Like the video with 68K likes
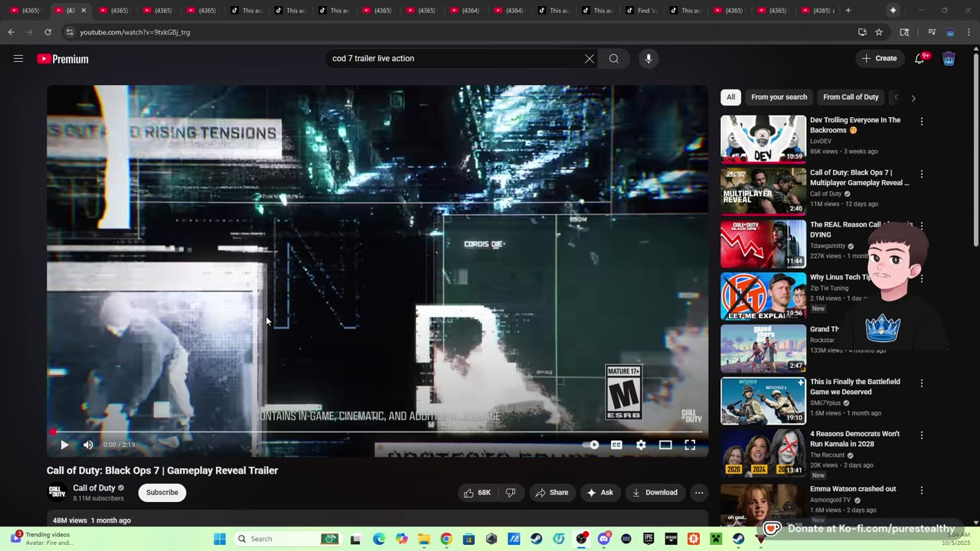Screen dimensions: 980x551 476,493
